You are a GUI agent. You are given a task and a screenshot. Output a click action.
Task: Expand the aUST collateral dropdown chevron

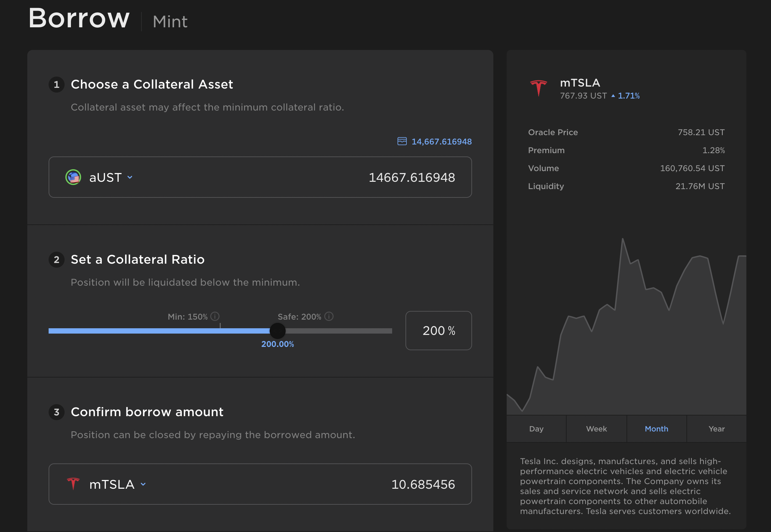[130, 177]
